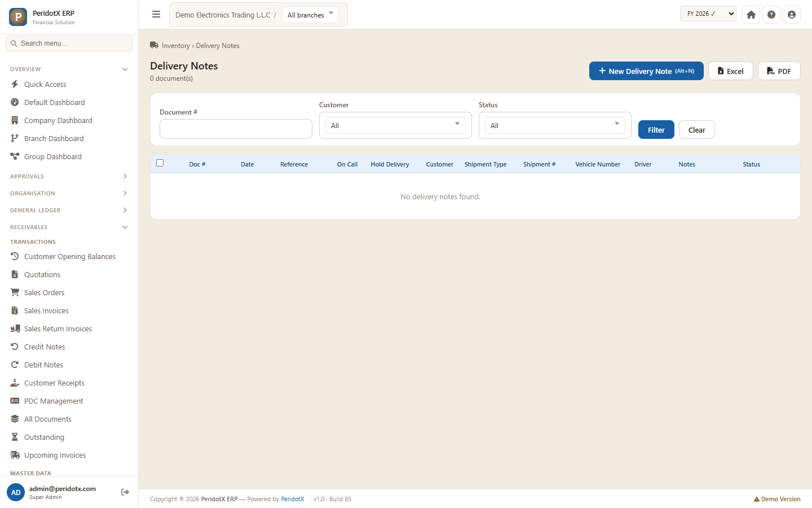Click the Status column header in table

(752, 164)
